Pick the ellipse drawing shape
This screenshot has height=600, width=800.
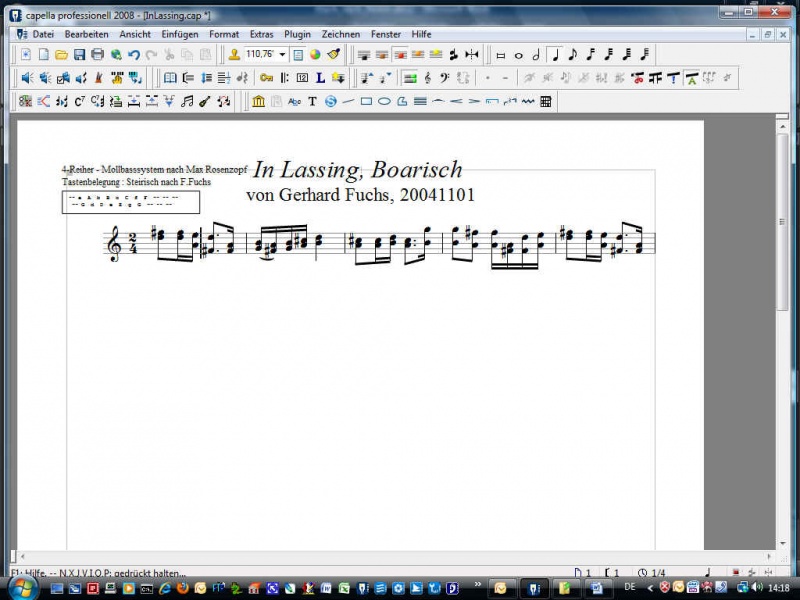click(x=384, y=101)
